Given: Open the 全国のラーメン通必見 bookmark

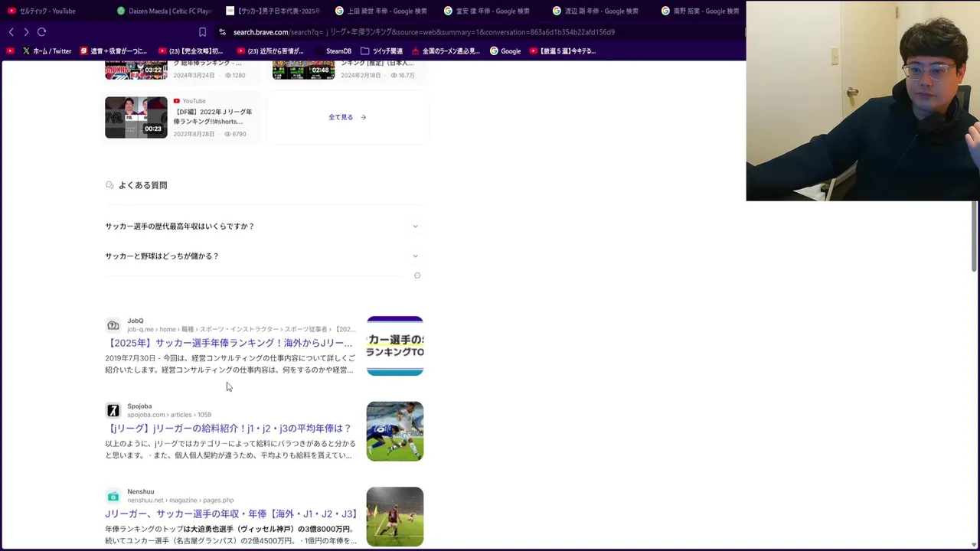Looking at the screenshot, I should (x=446, y=51).
